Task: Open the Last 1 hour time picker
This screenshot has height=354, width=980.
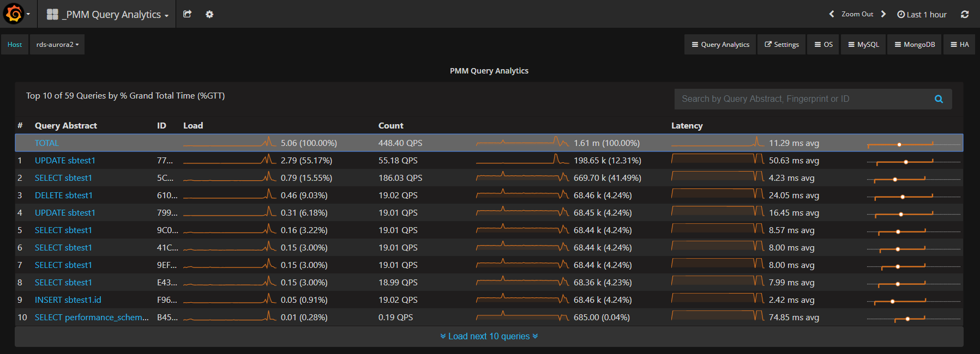Action: [x=922, y=14]
